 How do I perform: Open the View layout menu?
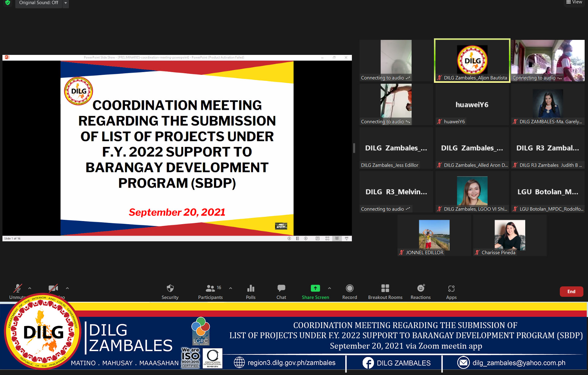coord(574,2)
